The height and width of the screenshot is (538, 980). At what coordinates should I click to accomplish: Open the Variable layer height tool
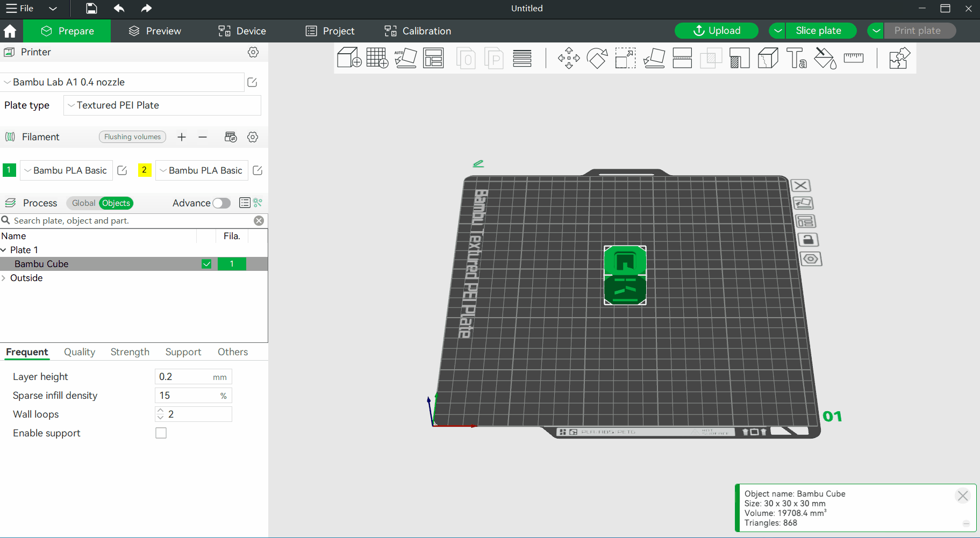[522, 58]
